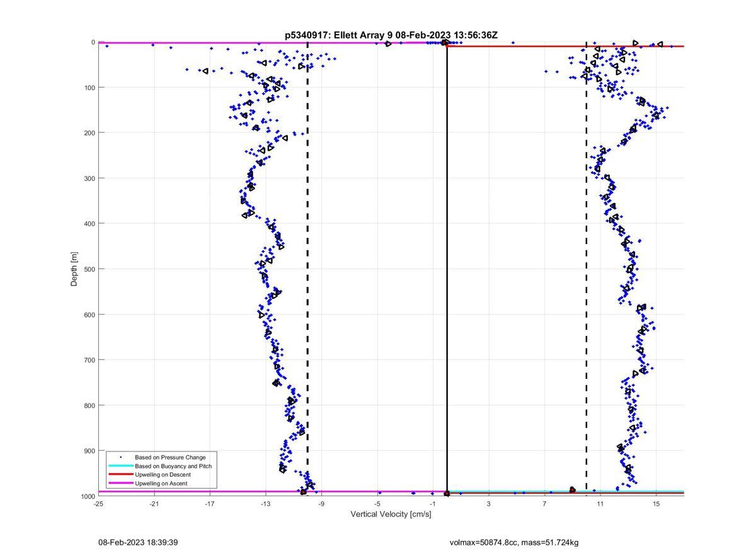This screenshot has height=558, width=756.
Task: Click the depth tick label 400
Action: [89, 223]
